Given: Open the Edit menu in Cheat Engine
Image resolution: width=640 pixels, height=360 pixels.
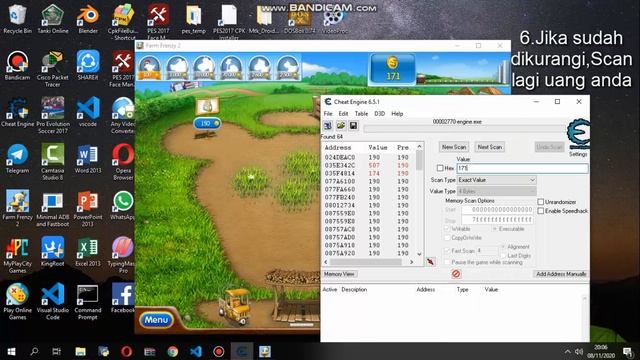Looking at the screenshot, I should coord(343,113).
